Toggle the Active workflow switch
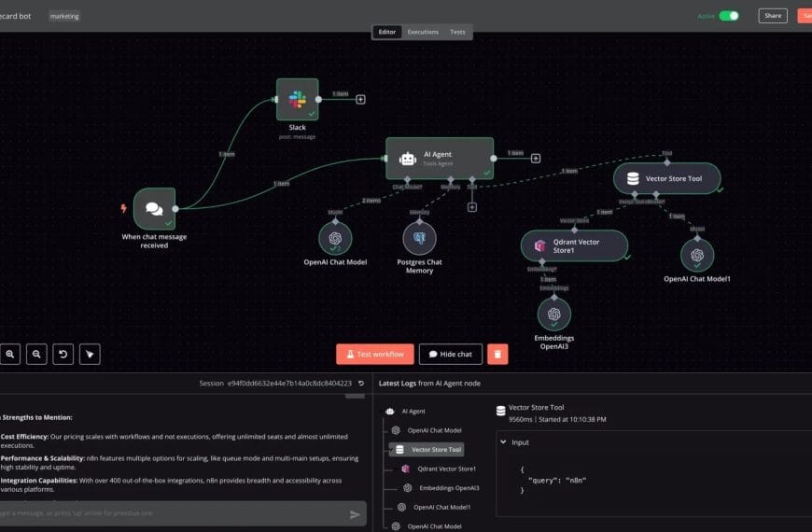The width and height of the screenshot is (812, 532). click(x=729, y=16)
